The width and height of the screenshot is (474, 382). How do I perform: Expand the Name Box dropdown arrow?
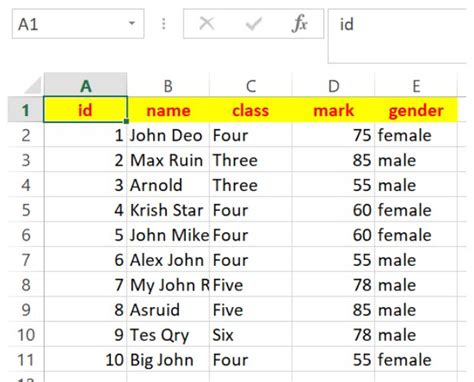[x=132, y=23]
